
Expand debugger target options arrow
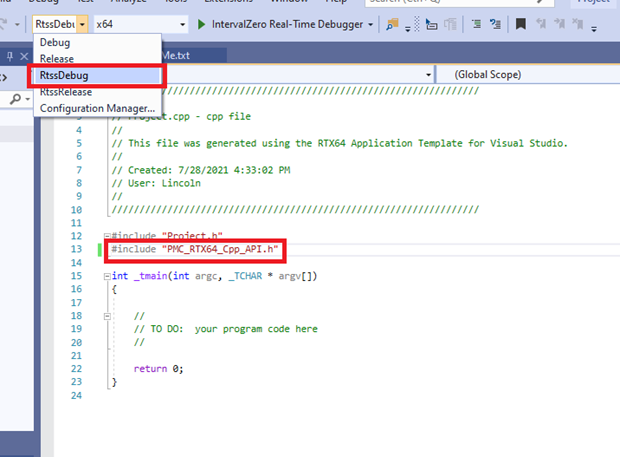coord(371,23)
